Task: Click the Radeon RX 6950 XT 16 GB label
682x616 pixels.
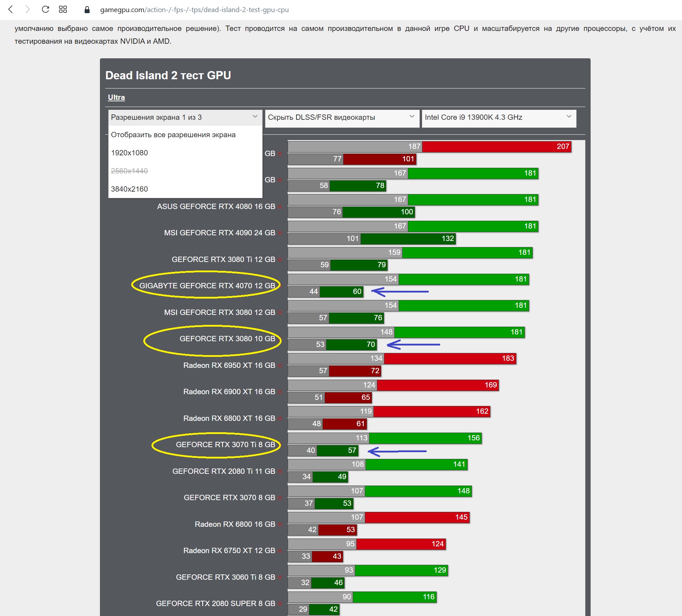Action: [229, 365]
